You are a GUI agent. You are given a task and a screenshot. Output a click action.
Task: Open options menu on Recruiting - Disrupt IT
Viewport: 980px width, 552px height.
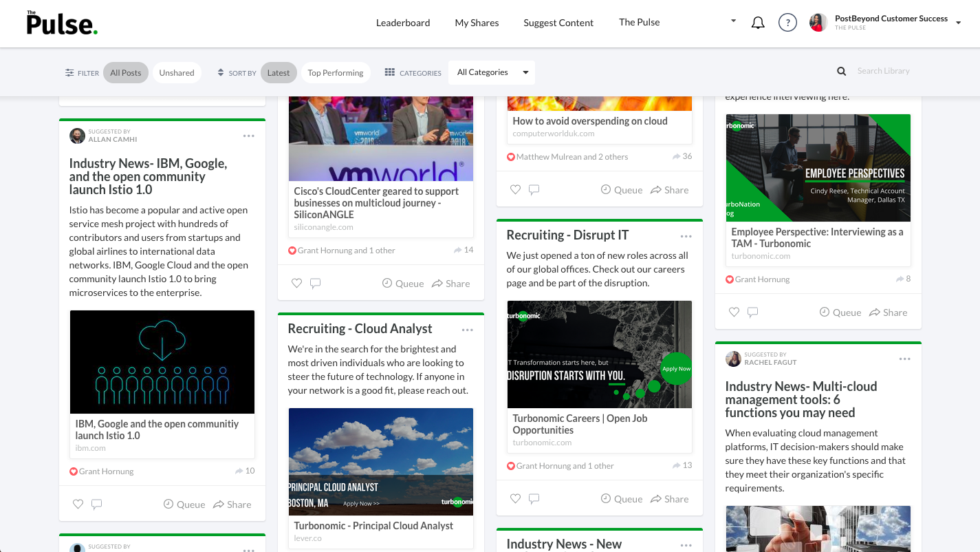[686, 237]
